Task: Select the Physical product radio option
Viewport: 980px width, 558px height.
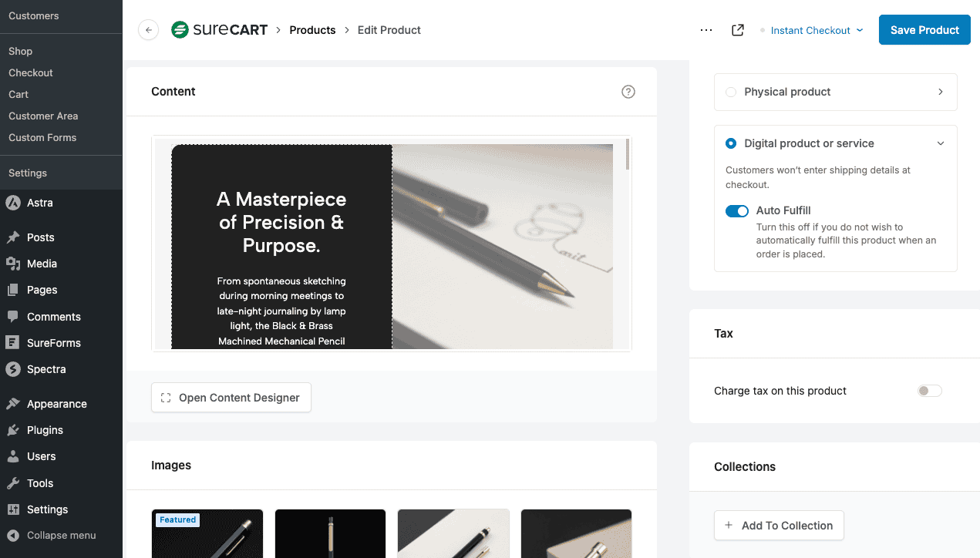Action: tap(730, 91)
